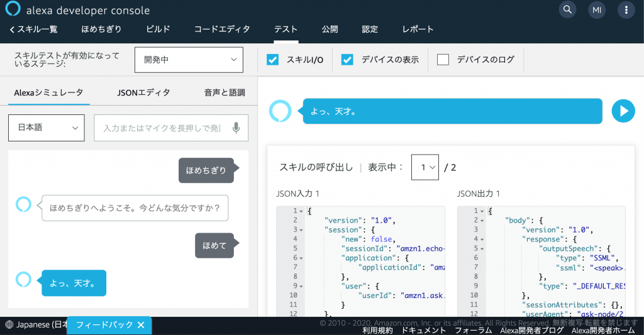Open the Alexa開発者ブログ footer link
The height and width of the screenshot is (335, 644).
pos(532,331)
